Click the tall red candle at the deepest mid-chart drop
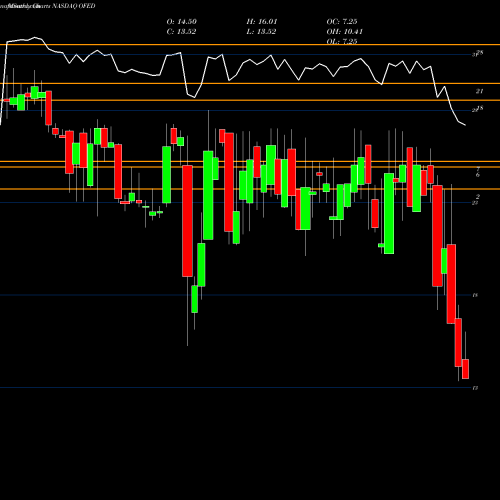Image resolution: width=500 pixels, height=500 pixels. pyautogui.click(x=187, y=221)
